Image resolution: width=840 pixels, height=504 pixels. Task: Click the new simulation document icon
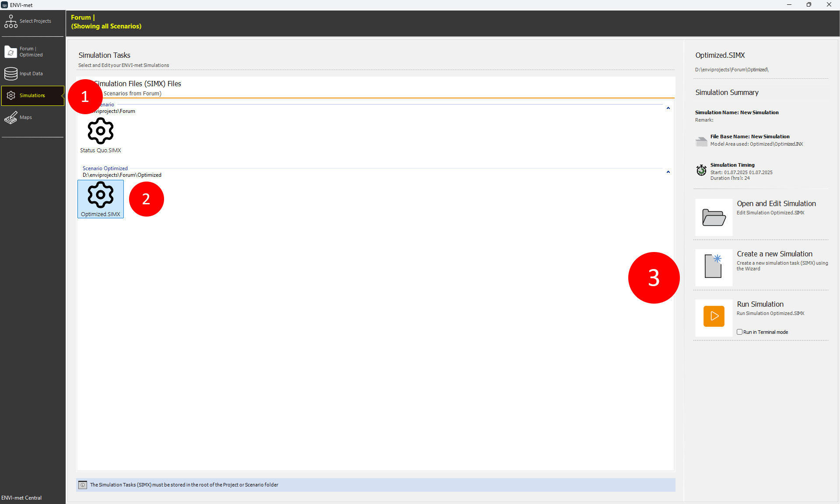pyautogui.click(x=714, y=267)
